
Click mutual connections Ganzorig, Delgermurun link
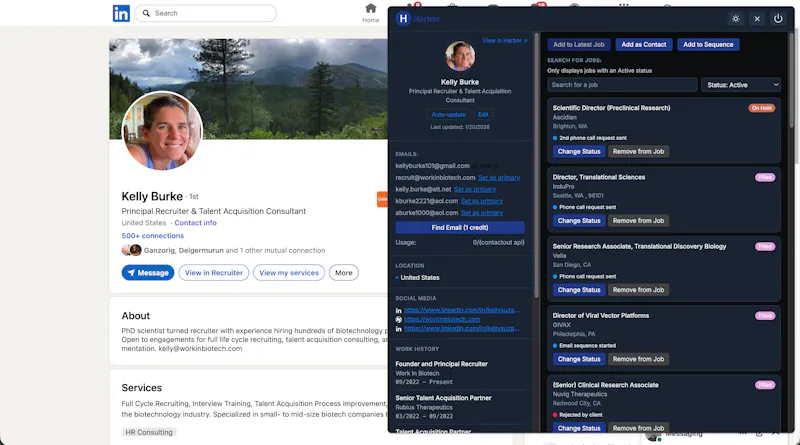click(234, 251)
